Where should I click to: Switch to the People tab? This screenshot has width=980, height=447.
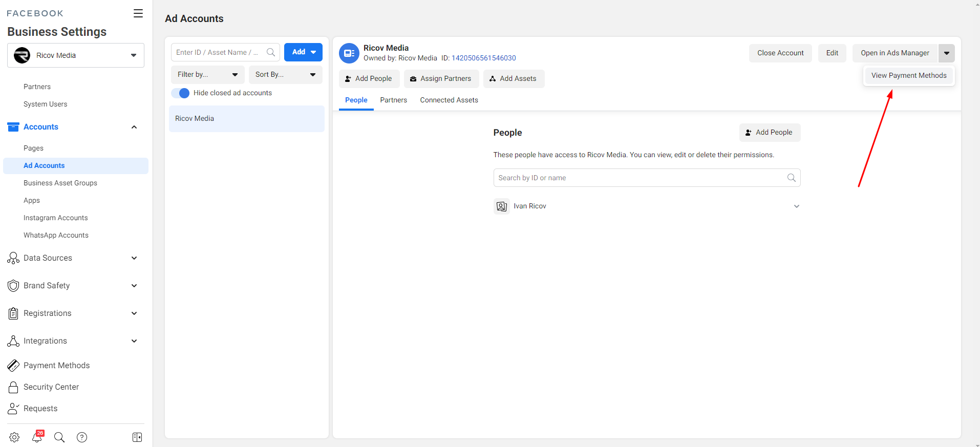coord(356,100)
